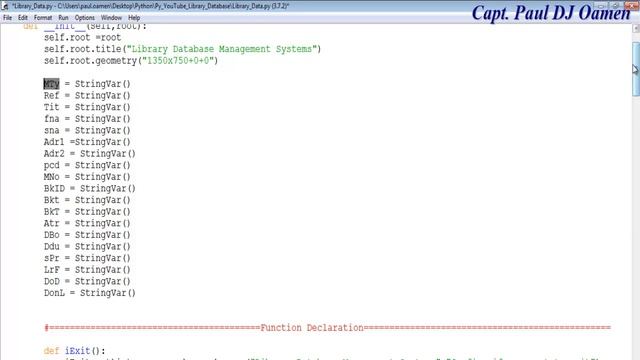Open the Run menu
Viewport: 640px width, 360px height.
click(63, 18)
